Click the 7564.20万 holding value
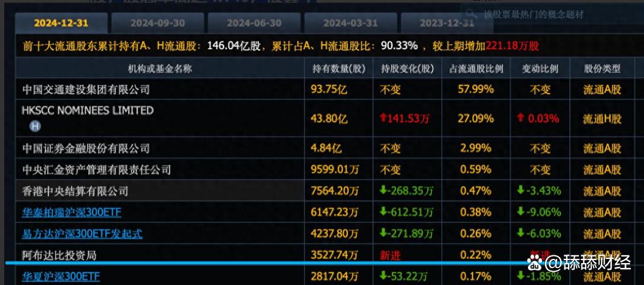644x285 pixels. (x=334, y=191)
